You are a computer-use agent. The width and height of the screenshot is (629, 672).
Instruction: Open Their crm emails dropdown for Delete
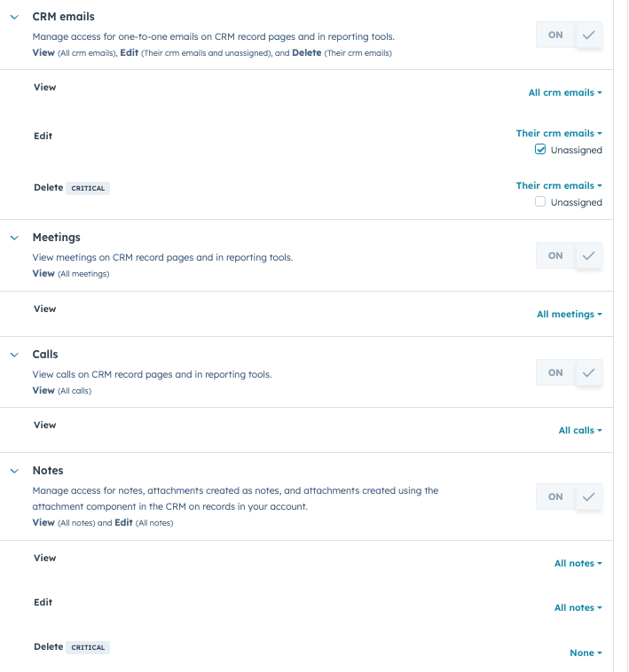[559, 185]
